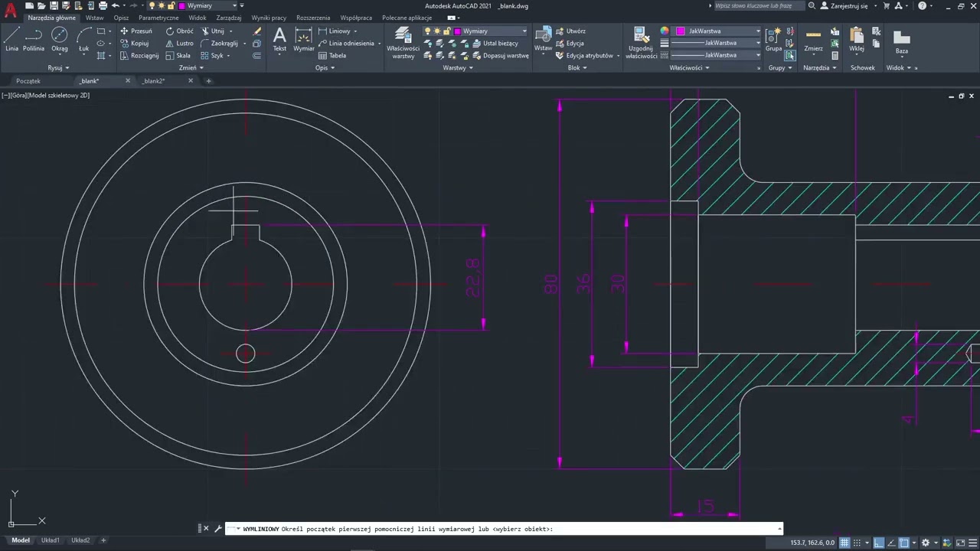Switch to the _blank2* drawing tab
The width and height of the screenshot is (980, 551).
154,80
